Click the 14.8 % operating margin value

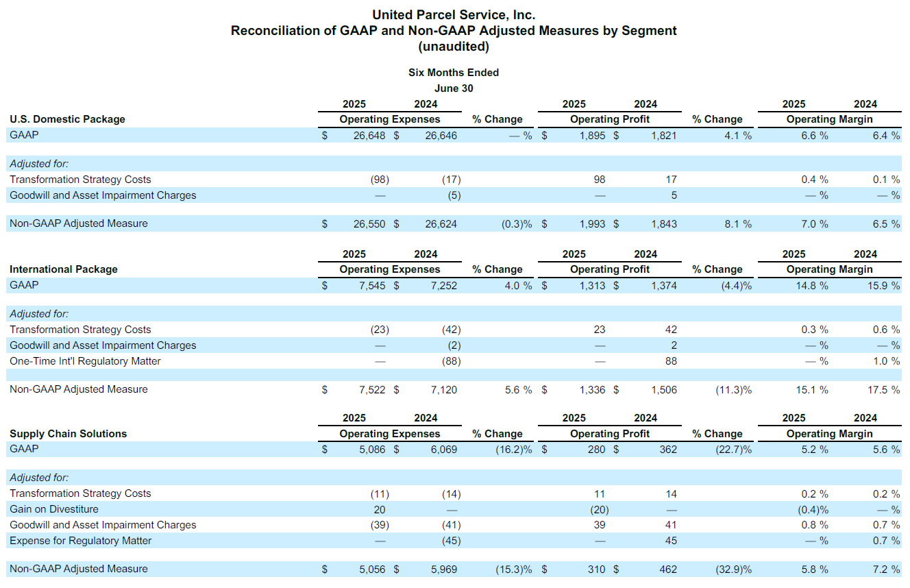(812, 286)
